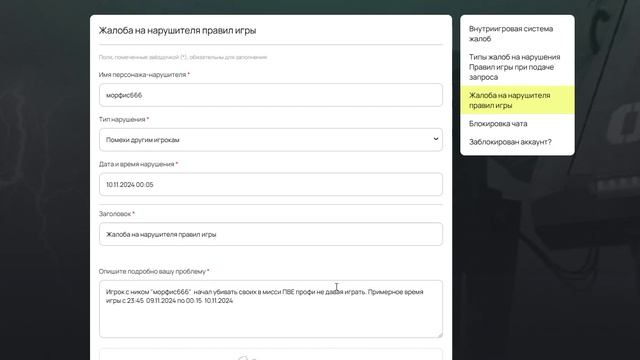Screen dimensions: 640x360
Task: Click the 'Имя персонажа-нарушителя' field containing морфис666
Action: click(271, 95)
